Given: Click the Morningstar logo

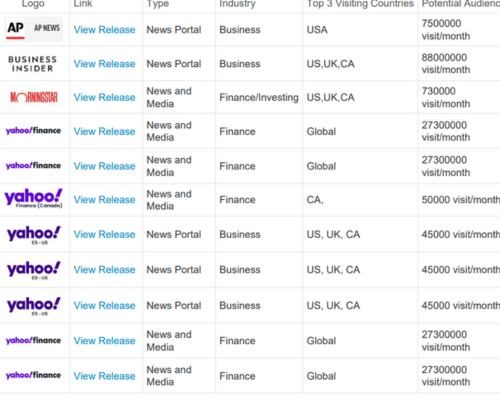Looking at the screenshot, I should pos(34,97).
